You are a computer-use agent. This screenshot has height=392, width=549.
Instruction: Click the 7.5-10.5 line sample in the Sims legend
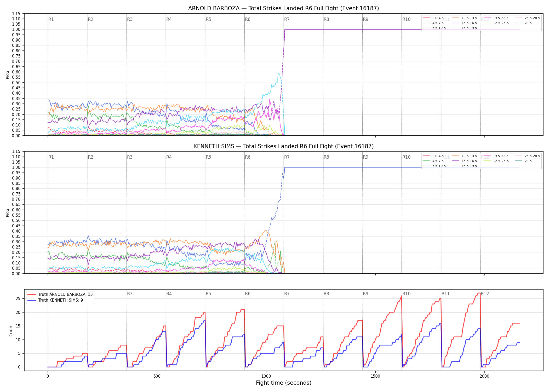coord(426,166)
